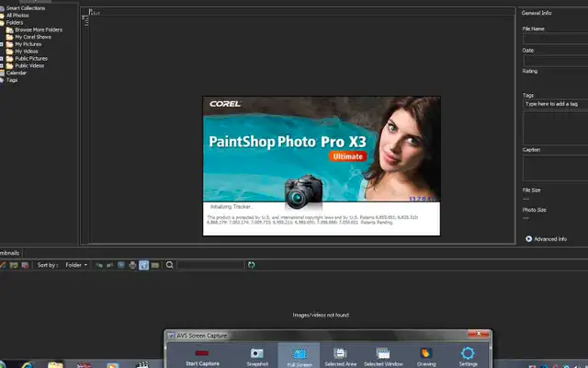Expand the My Pictures folder node
This screenshot has height=368, width=588.
2,44
